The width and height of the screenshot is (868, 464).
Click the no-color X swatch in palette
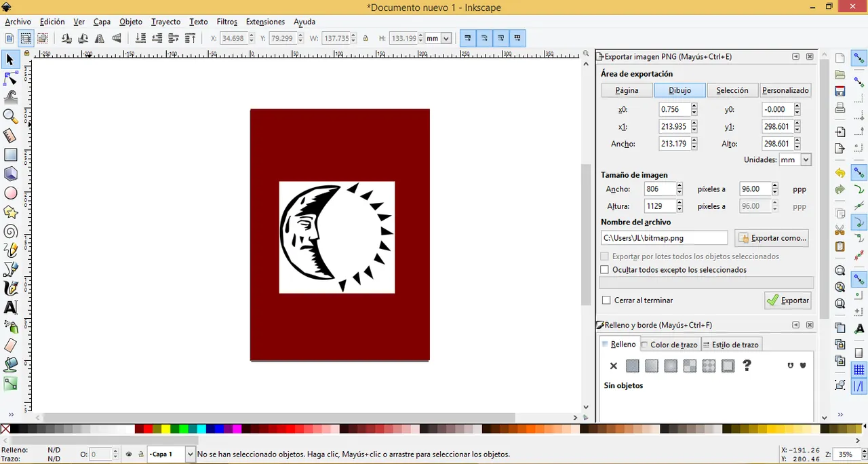5,429
